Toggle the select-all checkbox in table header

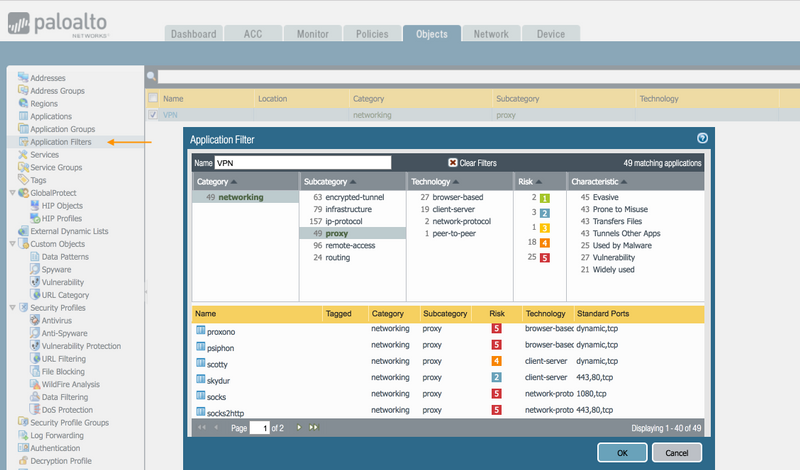pos(153,99)
